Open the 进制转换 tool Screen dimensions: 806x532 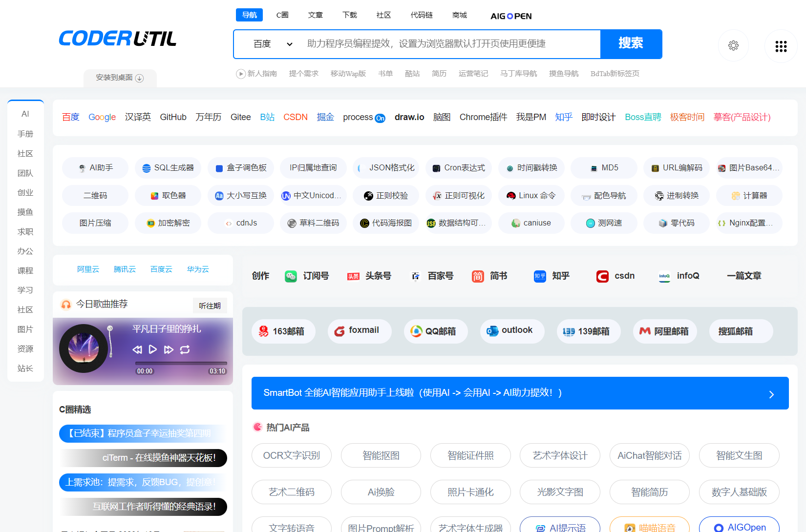pyautogui.click(x=677, y=196)
